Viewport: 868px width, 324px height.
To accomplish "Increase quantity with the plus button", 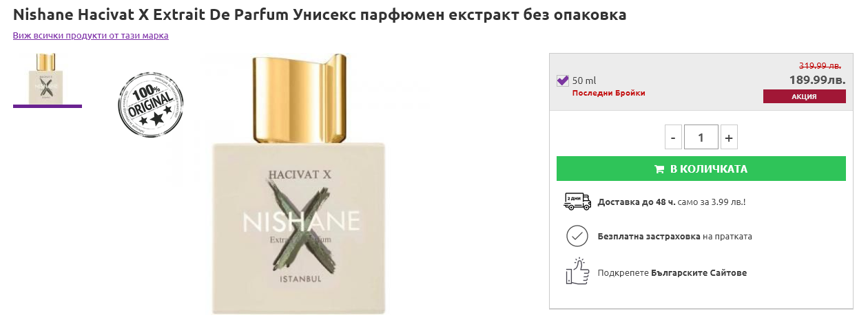I will pyautogui.click(x=729, y=137).
